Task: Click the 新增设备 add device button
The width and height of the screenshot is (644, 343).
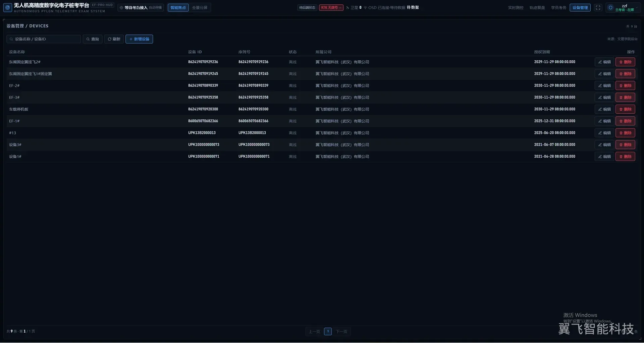Action: pos(139,39)
